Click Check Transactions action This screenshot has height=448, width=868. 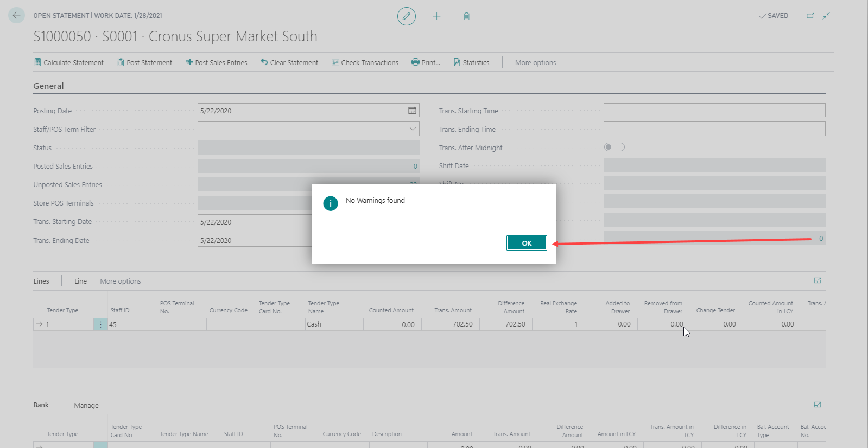(x=365, y=63)
